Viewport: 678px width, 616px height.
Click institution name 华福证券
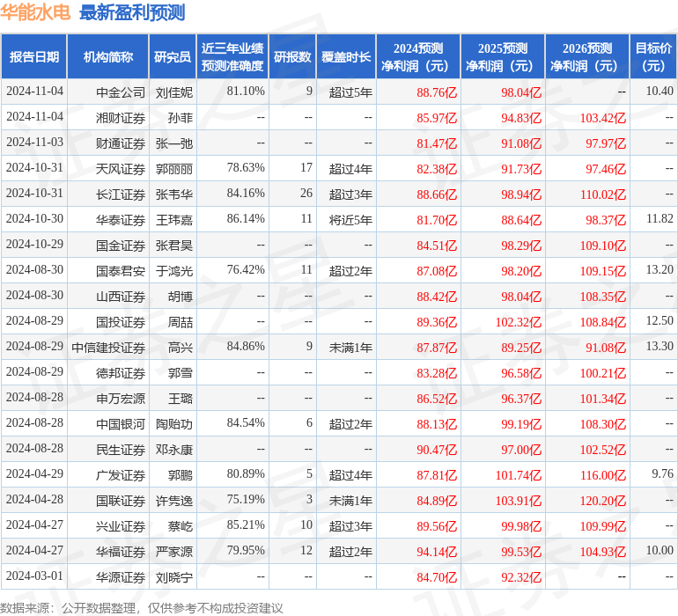(121, 551)
